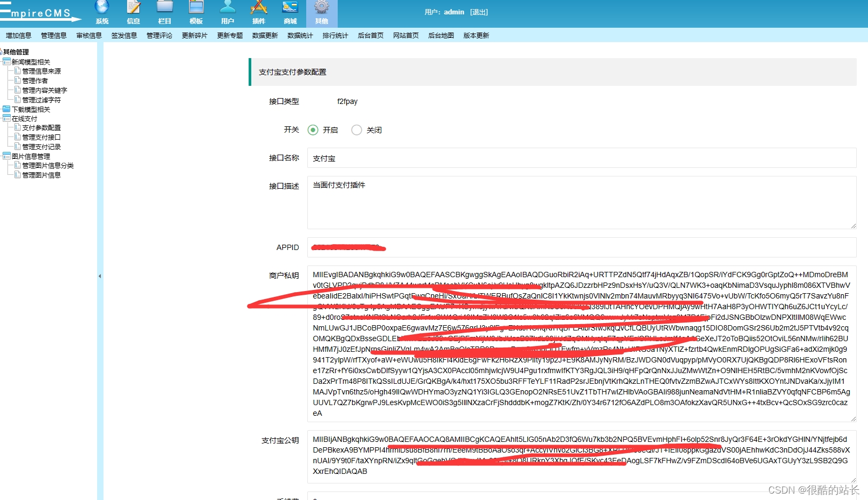Open 管理信息 in the submenu bar

[54, 36]
